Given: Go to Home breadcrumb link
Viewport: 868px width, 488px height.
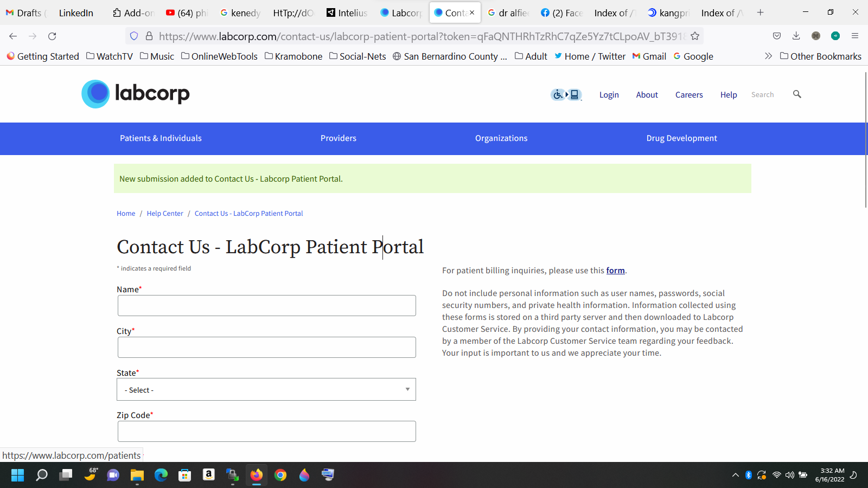Looking at the screenshot, I should pyautogui.click(x=126, y=213).
